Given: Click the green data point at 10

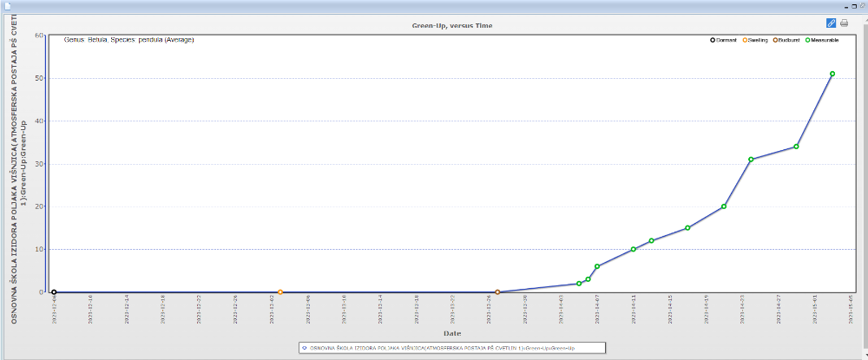Looking at the screenshot, I should (x=634, y=249).
